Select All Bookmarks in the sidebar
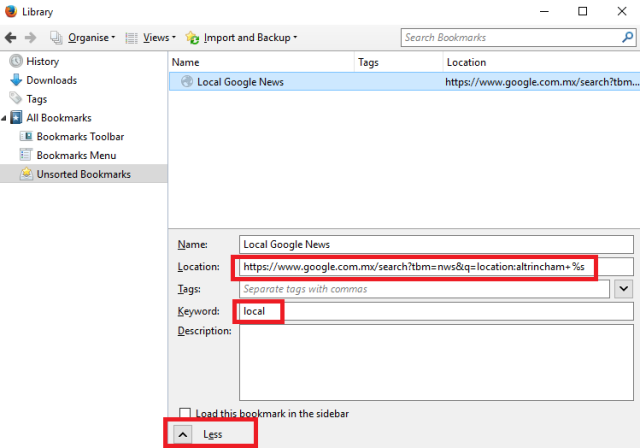 pyautogui.click(x=59, y=118)
